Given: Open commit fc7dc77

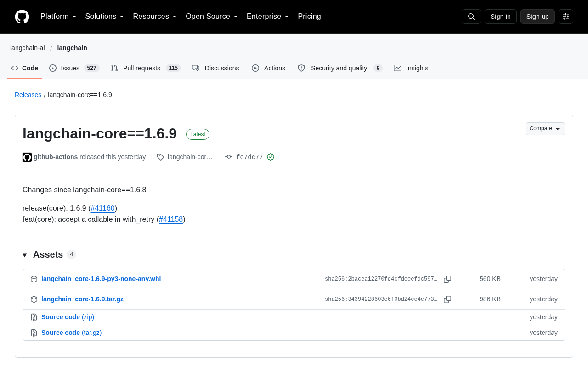Looking at the screenshot, I should click(x=249, y=157).
